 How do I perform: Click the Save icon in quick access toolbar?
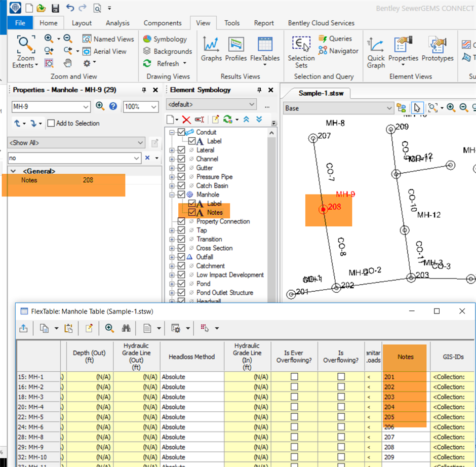pos(55,8)
